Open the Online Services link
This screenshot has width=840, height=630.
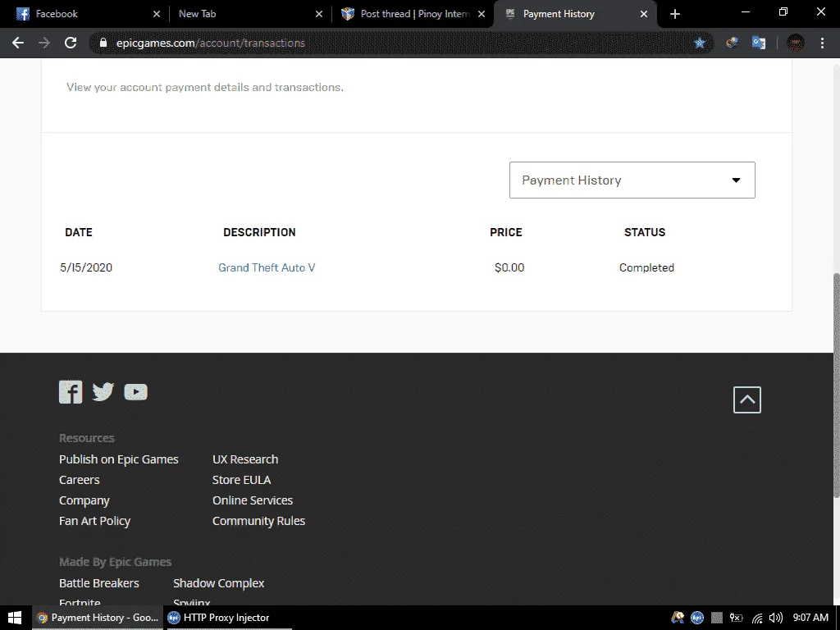click(253, 500)
